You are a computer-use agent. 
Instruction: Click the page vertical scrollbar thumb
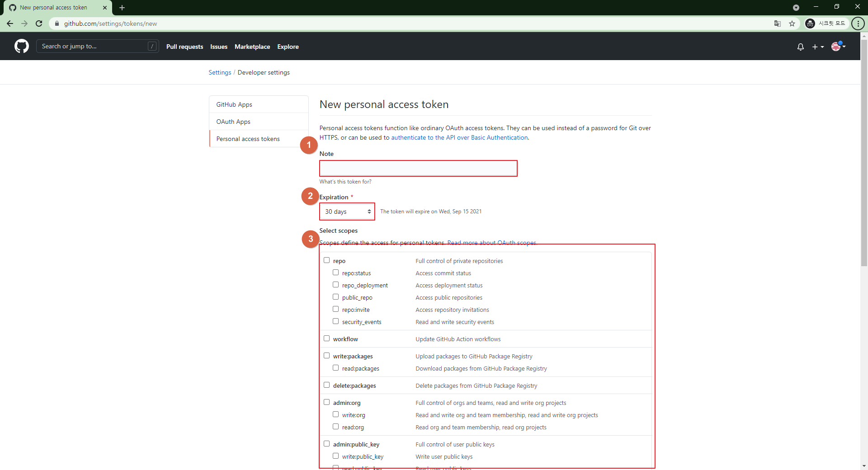[864, 153]
